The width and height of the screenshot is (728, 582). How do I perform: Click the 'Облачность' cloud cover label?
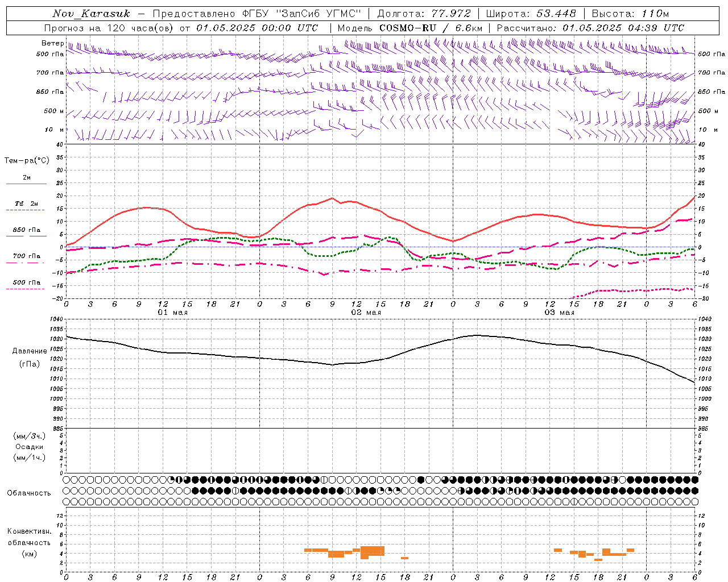(29, 493)
